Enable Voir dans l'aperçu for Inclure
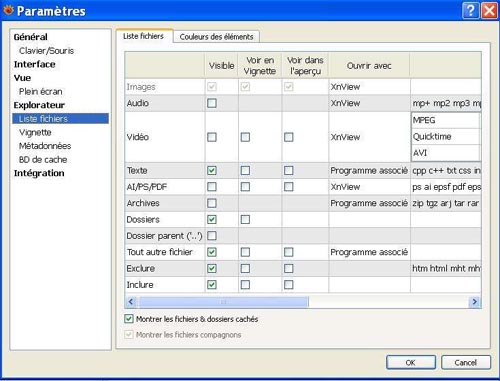The image size is (500, 381). [x=289, y=285]
